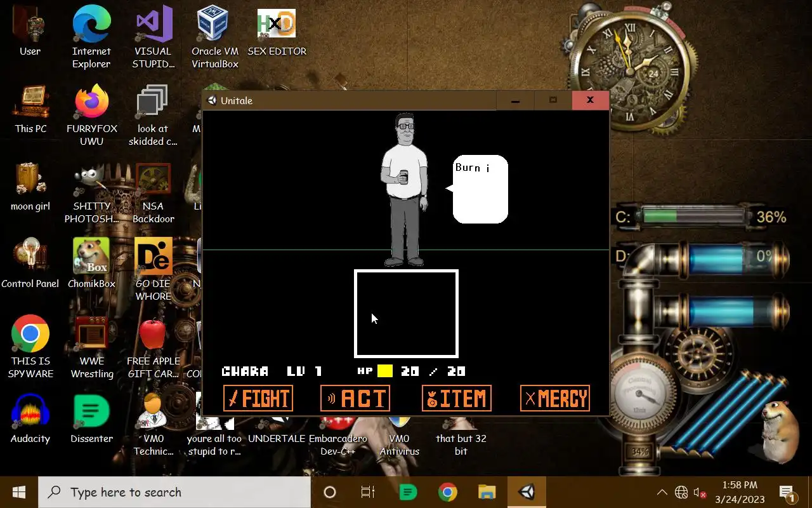Select the FURRYFOX UWU Firefox icon
Viewport: 812px width, 508px height.
tap(91, 114)
